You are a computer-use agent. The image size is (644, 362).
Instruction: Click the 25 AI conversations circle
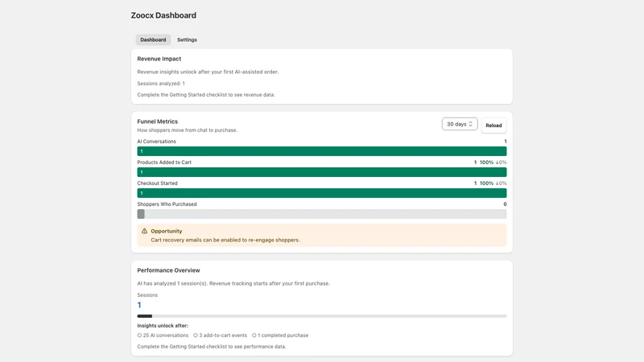[x=139, y=335]
